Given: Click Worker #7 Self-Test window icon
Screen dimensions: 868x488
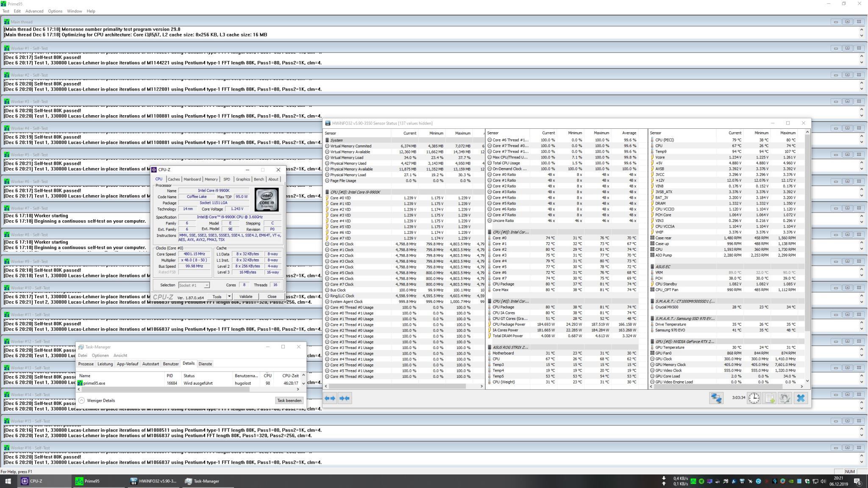Looking at the screenshot, I should click(6, 208).
